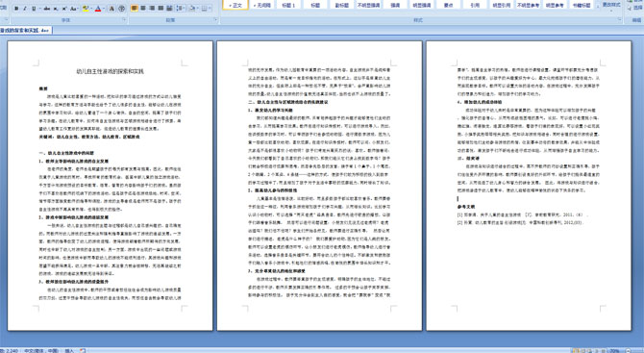The width and height of the screenshot is (644, 353).
Task: Click the 插入 mode status bar indicator
Action: click(x=69, y=350)
